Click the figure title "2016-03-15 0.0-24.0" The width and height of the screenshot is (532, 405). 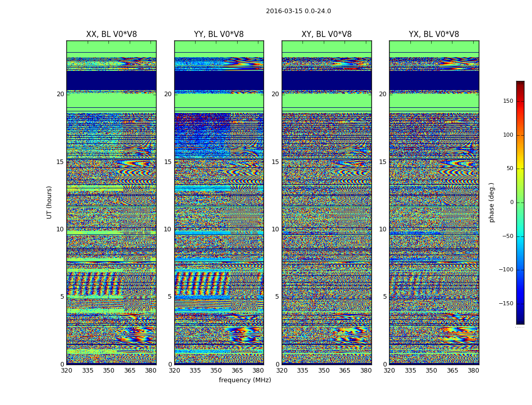(298, 11)
